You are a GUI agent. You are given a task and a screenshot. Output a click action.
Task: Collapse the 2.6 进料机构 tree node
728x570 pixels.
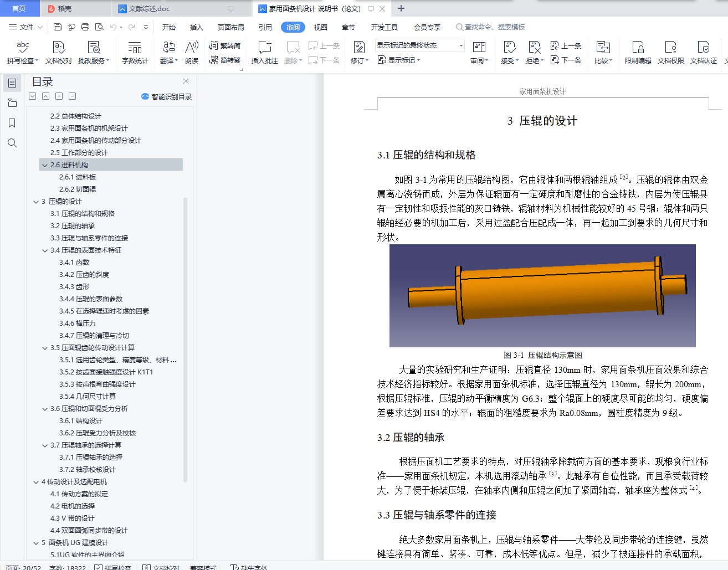45,165
